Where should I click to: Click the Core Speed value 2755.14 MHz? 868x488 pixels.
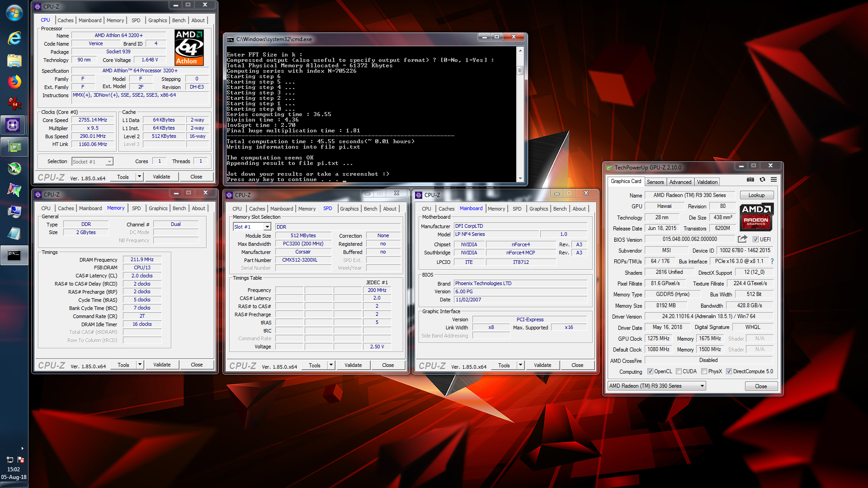click(93, 120)
